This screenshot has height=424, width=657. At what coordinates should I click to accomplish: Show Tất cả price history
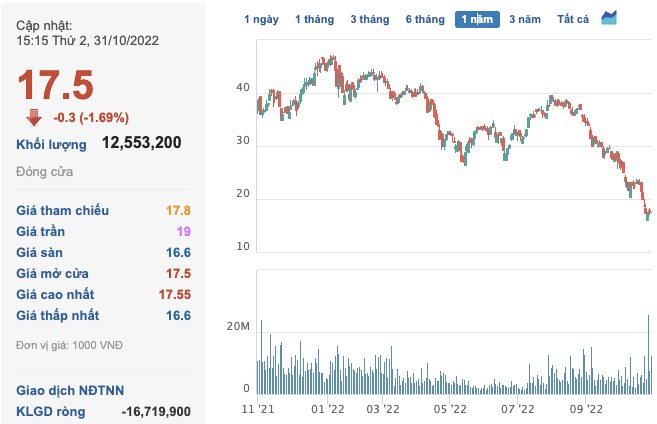[574, 19]
